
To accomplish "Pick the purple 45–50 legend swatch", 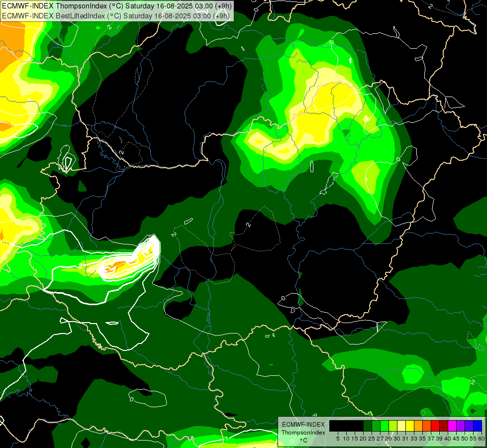I will [461, 426].
